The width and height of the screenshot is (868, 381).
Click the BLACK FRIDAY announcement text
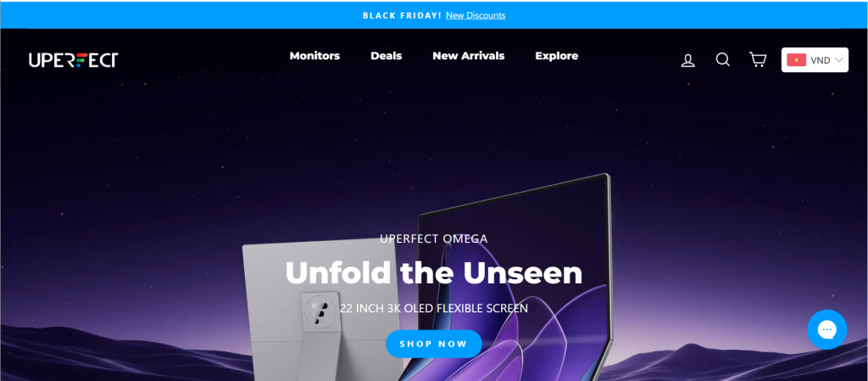point(402,15)
